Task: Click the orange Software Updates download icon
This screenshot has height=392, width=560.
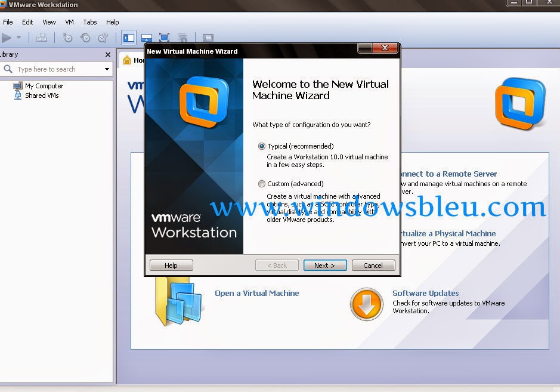Action: [x=366, y=304]
